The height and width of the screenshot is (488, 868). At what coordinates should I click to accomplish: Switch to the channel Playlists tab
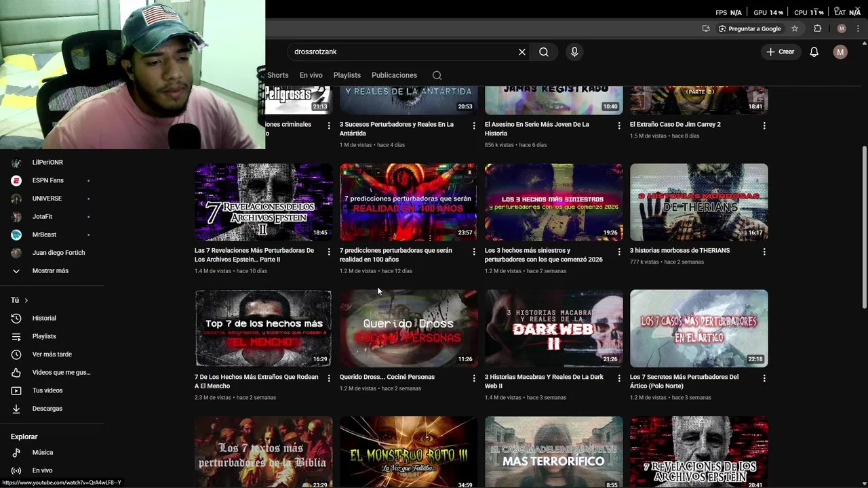click(347, 75)
